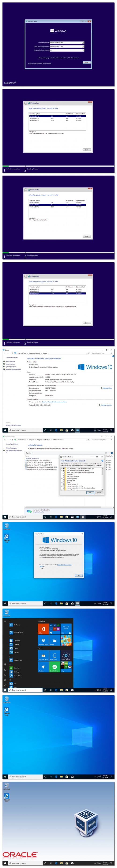Screen dimensions: 117x868
Task: Open Keyboard or input method dropdown
Action: click(67, 50)
